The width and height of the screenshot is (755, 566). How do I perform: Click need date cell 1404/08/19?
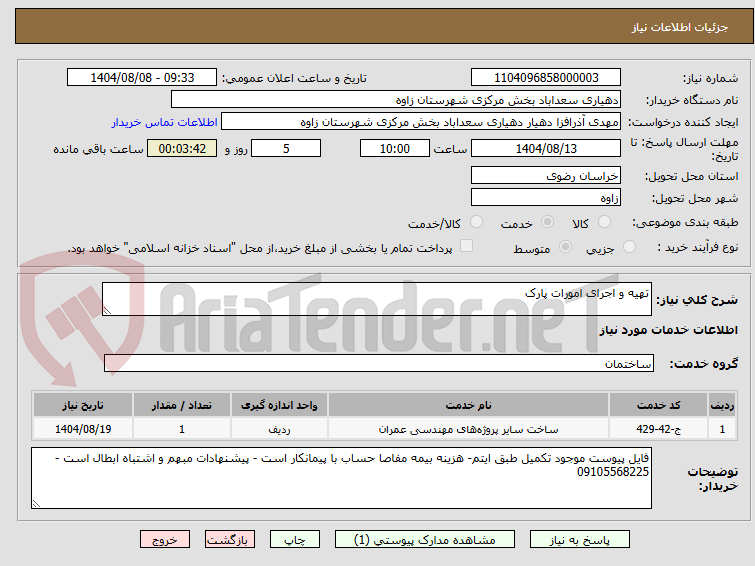coord(83,429)
